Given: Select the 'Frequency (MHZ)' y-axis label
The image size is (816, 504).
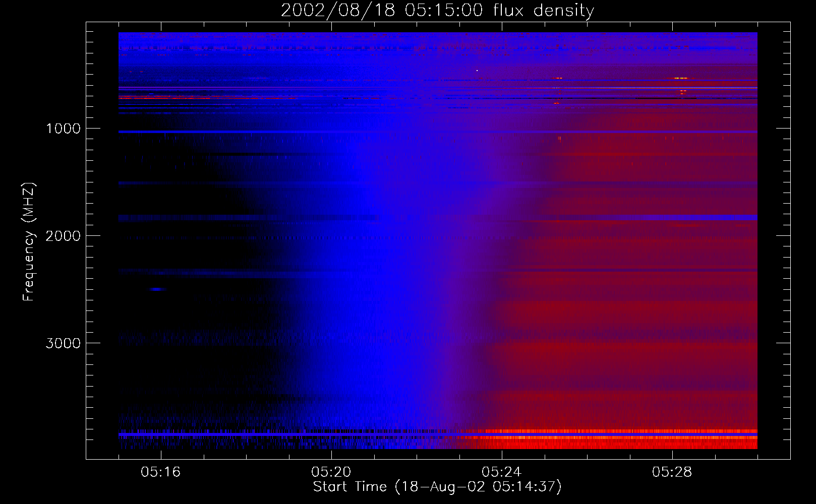Looking at the screenshot, I should tap(29, 242).
